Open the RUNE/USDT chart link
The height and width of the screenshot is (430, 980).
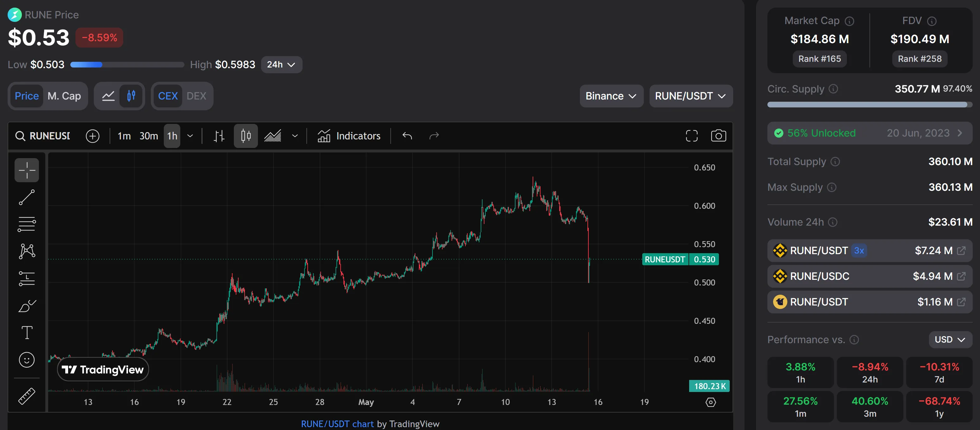pyautogui.click(x=337, y=424)
